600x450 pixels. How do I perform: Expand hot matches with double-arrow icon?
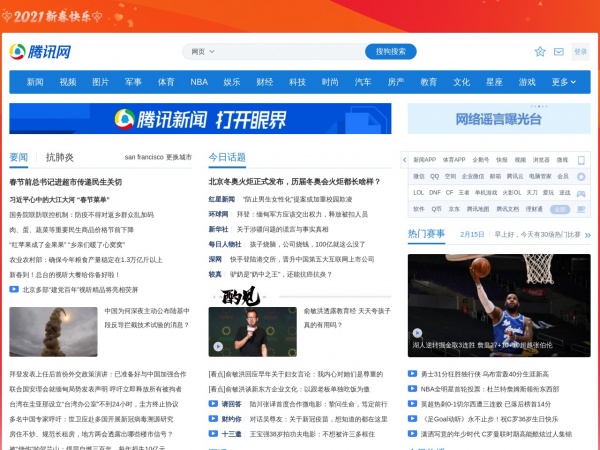587,235
